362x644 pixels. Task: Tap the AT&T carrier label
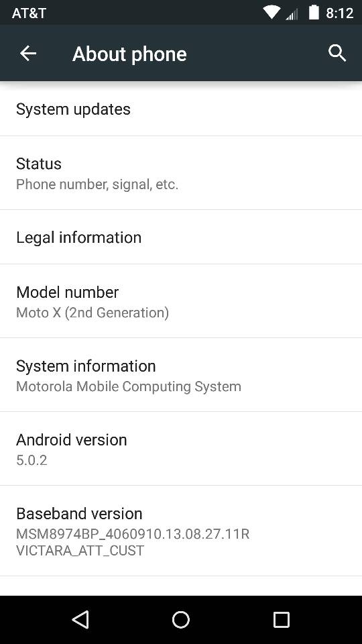click(x=29, y=13)
